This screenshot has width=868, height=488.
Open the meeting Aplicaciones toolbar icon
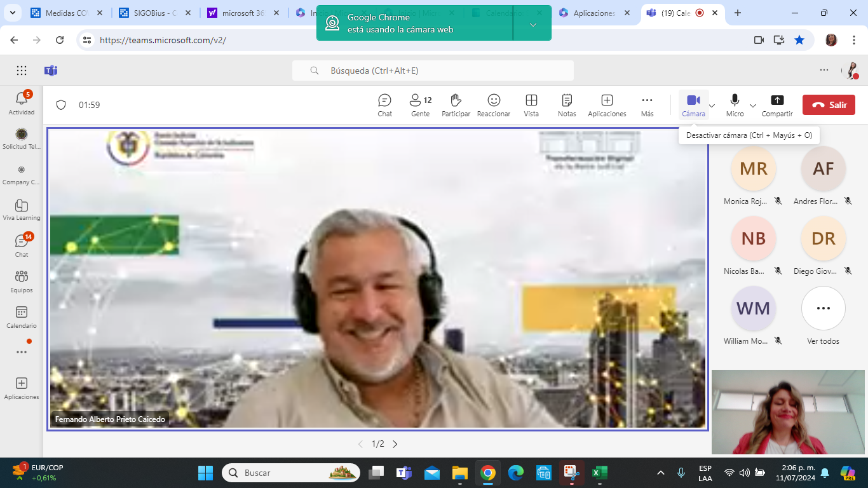pos(607,105)
